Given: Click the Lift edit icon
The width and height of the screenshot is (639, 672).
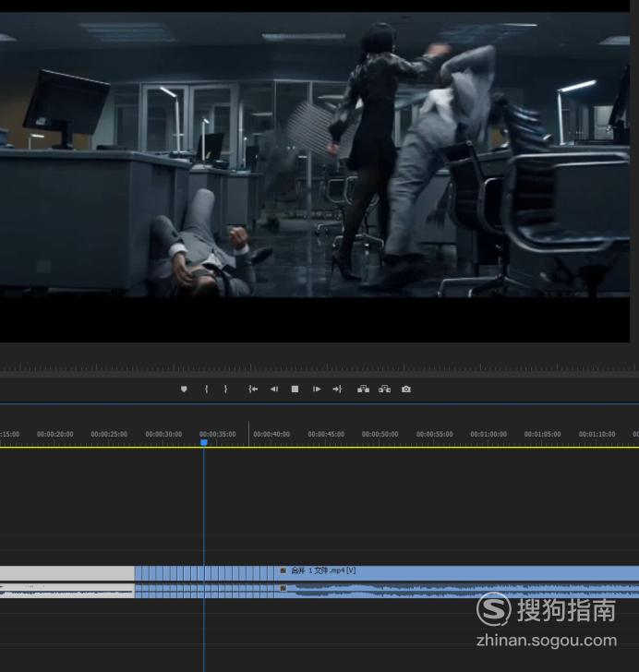Looking at the screenshot, I should pos(363,390).
